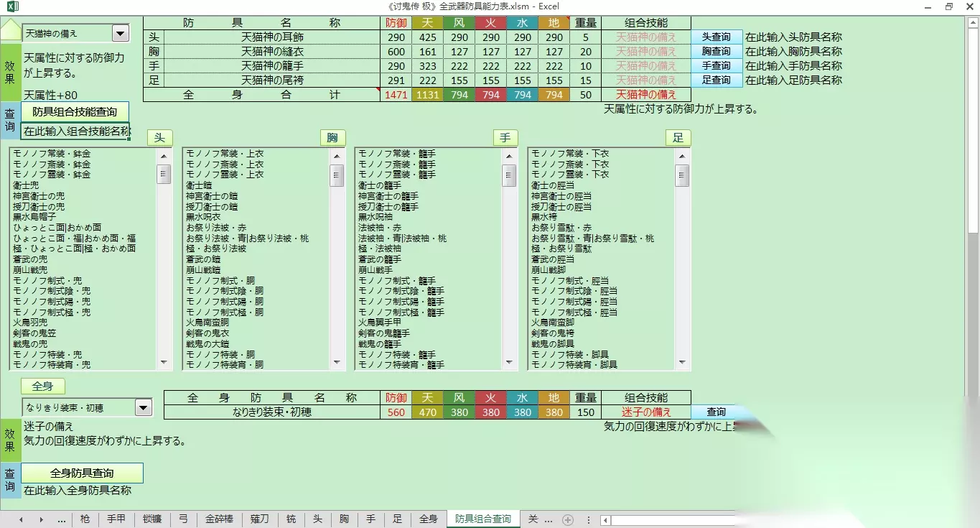Click the up arrow of the 足 armor list
Screen dimensions: 980x528
click(682, 156)
